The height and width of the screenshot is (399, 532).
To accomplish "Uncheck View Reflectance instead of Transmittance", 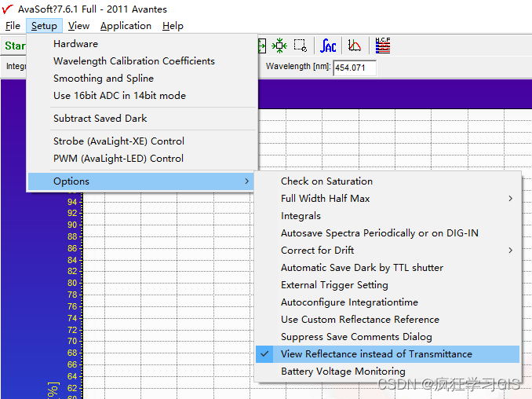I will click(x=388, y=354).
